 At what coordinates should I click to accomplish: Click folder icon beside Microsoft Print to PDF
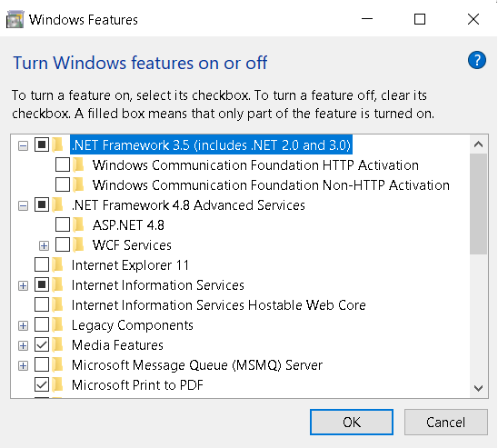pos(58,385)
